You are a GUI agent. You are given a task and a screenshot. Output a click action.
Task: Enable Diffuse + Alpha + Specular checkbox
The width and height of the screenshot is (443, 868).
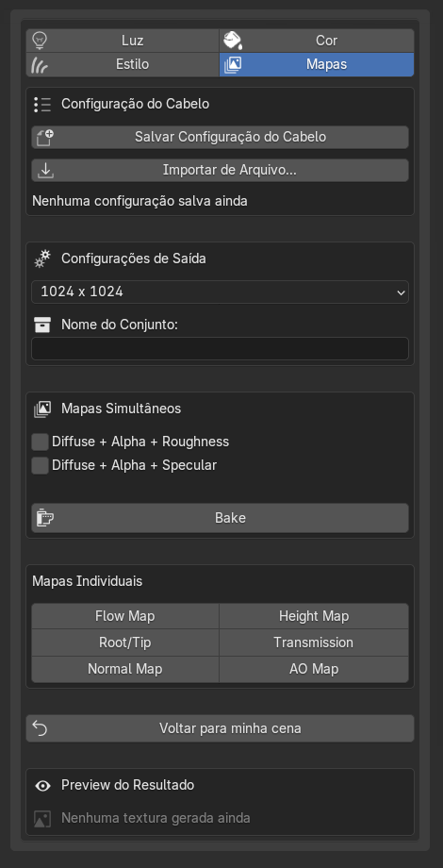40,465
